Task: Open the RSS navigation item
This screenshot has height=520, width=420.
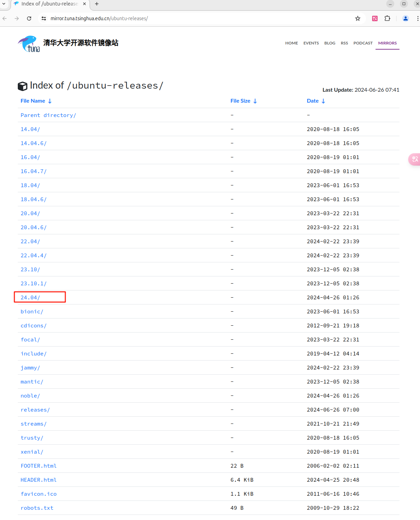Action: 344,43
